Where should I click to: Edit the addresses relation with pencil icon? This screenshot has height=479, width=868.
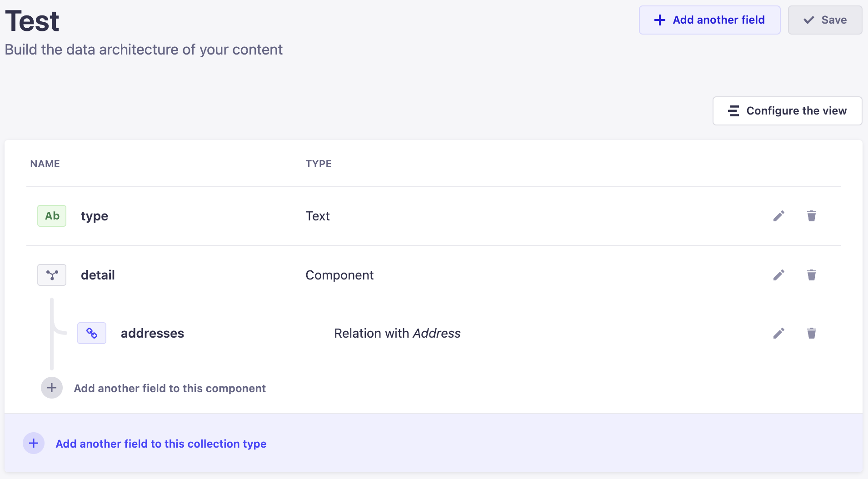tap(779, 333)
